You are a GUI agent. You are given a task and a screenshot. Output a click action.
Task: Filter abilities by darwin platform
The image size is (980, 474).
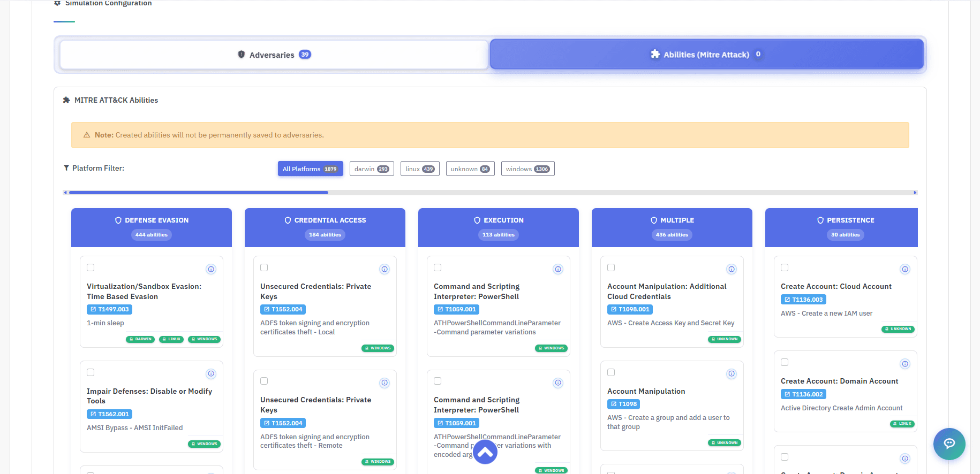pos(372,169)
